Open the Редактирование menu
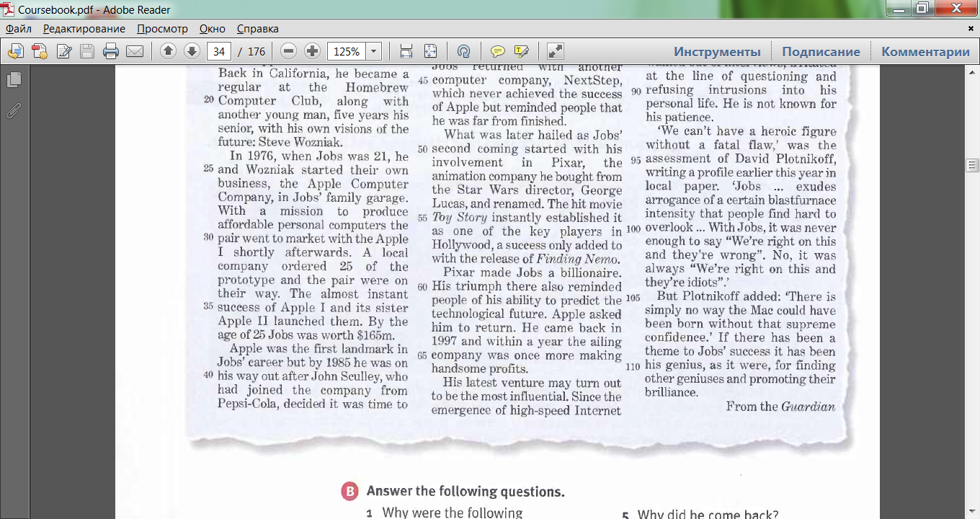Screen dimensions: 980x519 point(84,29)
